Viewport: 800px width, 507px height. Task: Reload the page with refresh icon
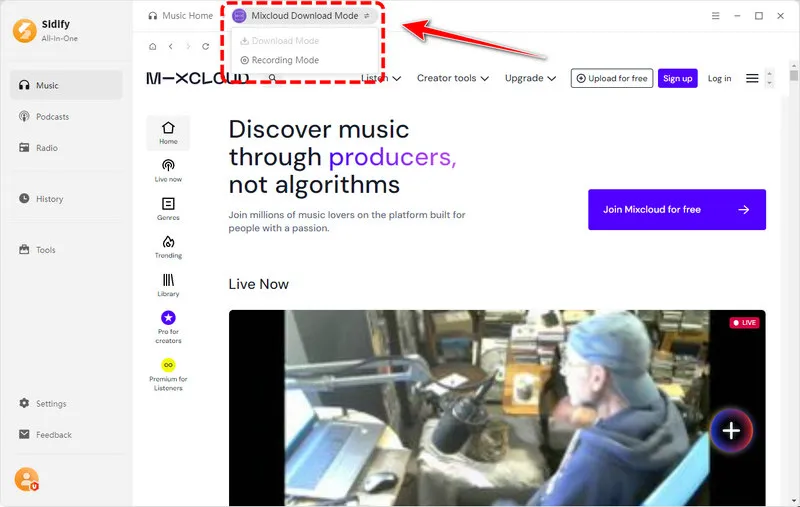(x=206, y=46)
